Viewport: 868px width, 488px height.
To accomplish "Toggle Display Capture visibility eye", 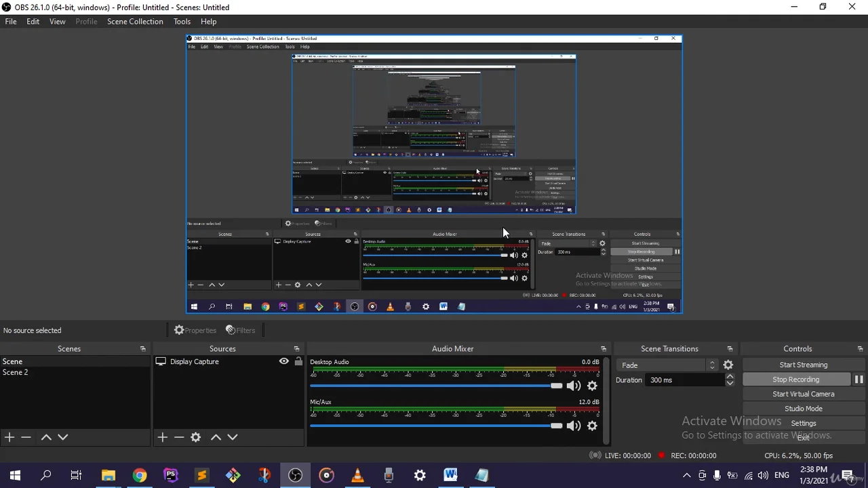I will point(284,361).
